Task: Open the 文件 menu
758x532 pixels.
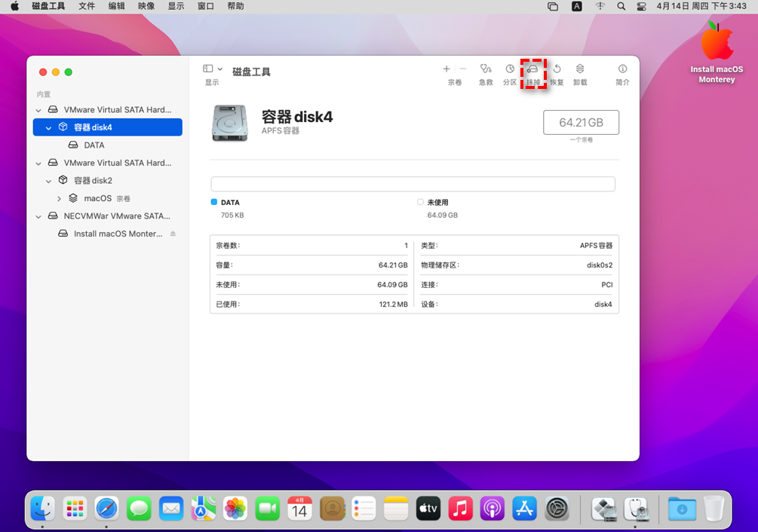Action: (87, 6)
